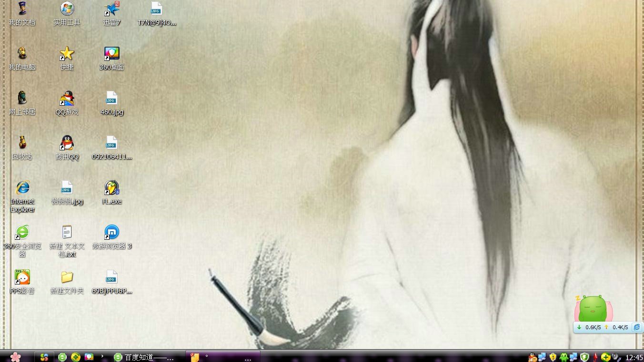Open the 我的电脑 icon
The width and height of the screenshot is (644, 362).
[22, 54]
